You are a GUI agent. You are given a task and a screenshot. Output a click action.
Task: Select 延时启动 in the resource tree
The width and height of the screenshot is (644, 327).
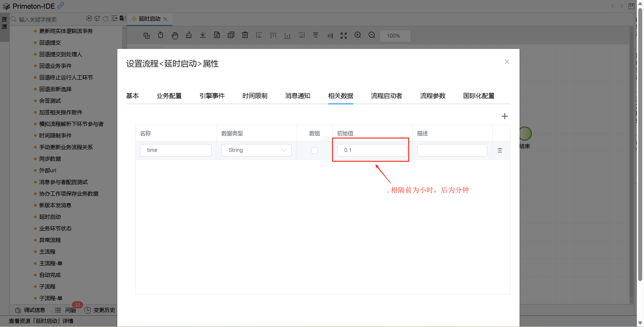[50, 217]
